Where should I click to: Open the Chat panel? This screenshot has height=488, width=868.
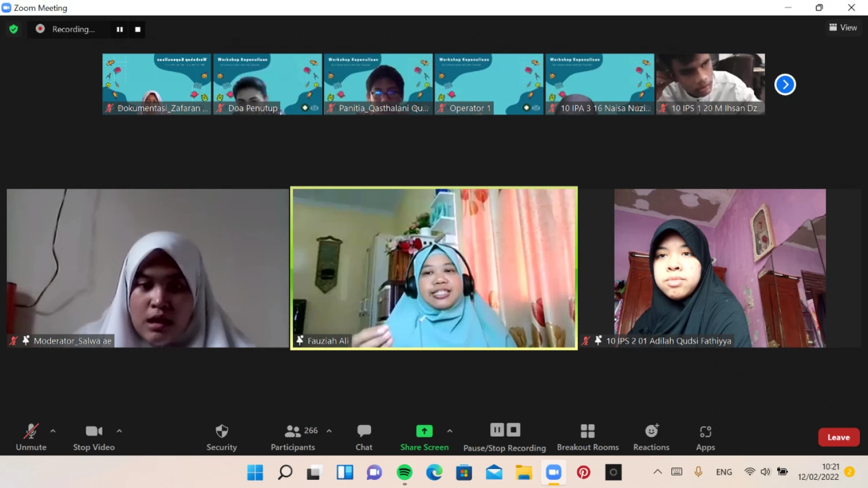pyautogui.click(x=364, y=437)
